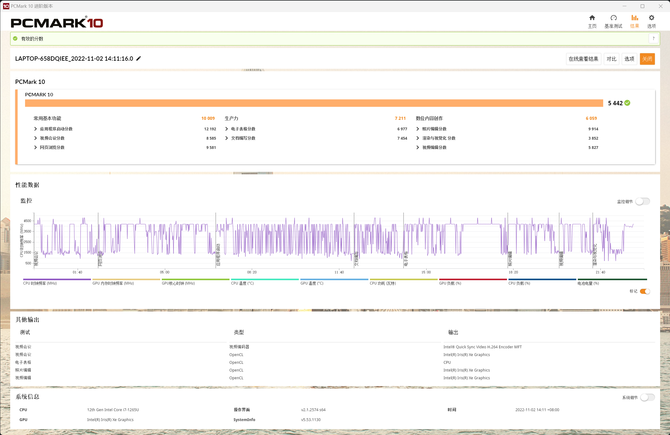Click the result name LAPTOP-658DQIEE_2022-11-02 14:11:16.0
This screenshot has width=670, height=435.
(74, 59)
